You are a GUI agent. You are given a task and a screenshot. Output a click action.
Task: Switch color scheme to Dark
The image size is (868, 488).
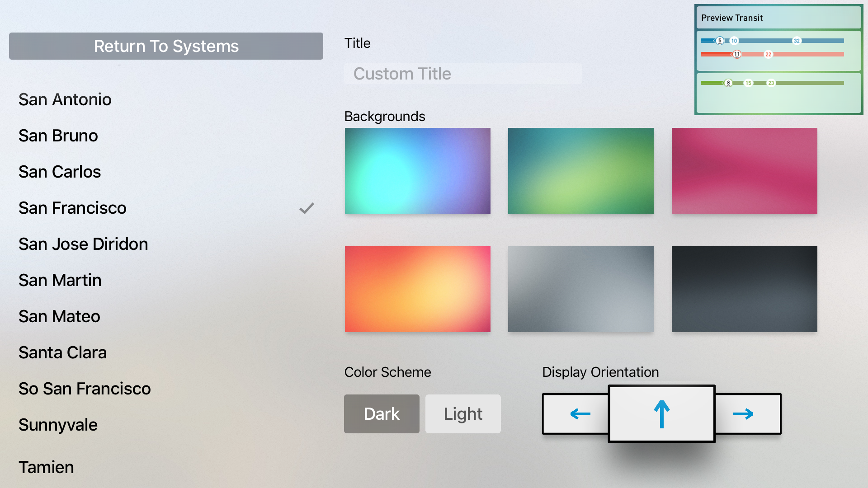[382, 414]
